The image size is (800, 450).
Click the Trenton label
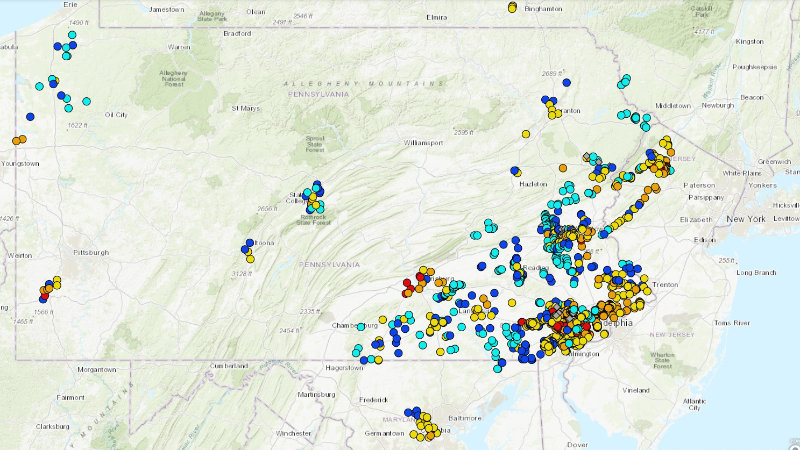click(665, 285)
